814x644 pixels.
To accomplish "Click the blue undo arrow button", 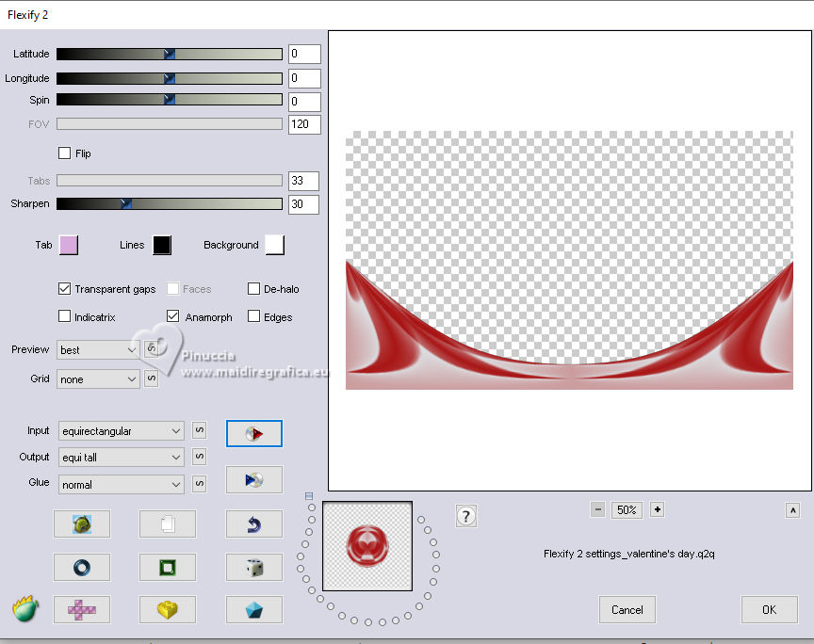I will point(253,524).
